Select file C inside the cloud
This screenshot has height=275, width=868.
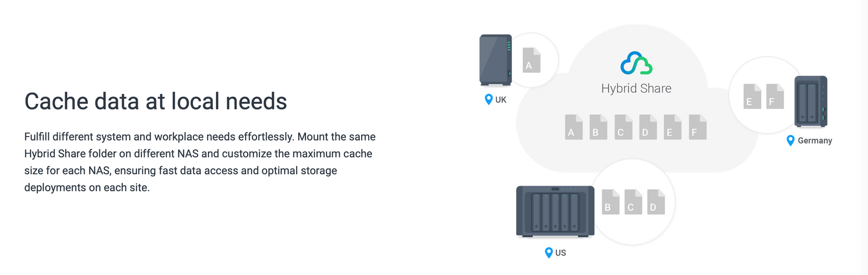[623, 127]
